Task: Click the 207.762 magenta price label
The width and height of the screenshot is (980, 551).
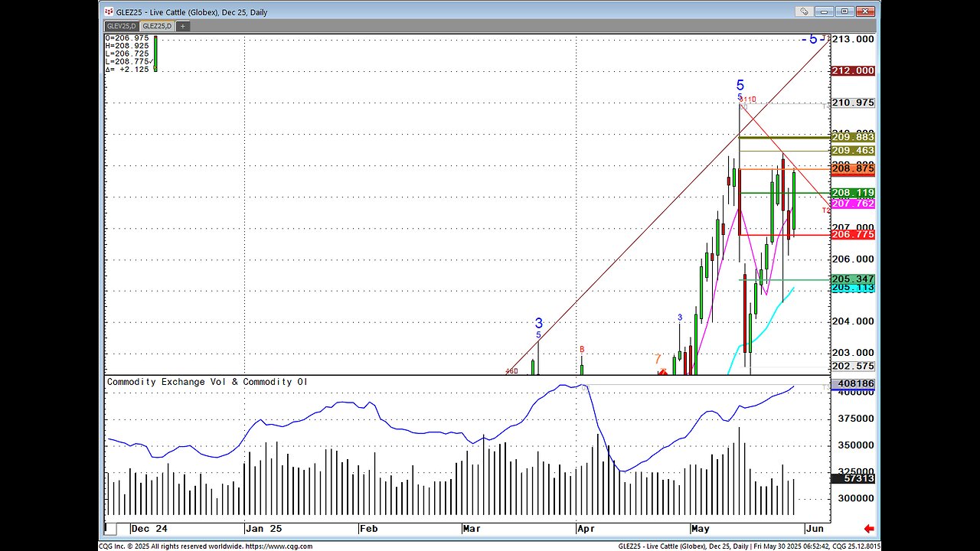Action: tap(853, 204)
